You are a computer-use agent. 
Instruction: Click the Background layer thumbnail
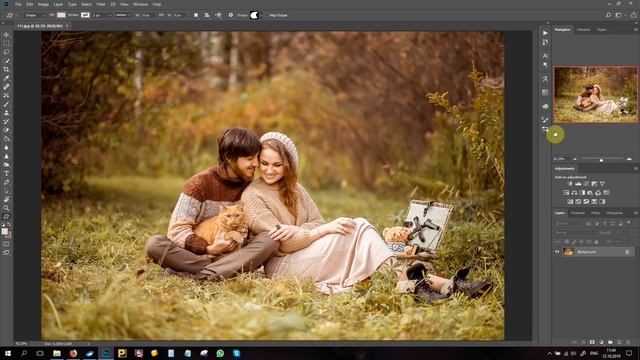pyautogui.click(x=569, y=252)
